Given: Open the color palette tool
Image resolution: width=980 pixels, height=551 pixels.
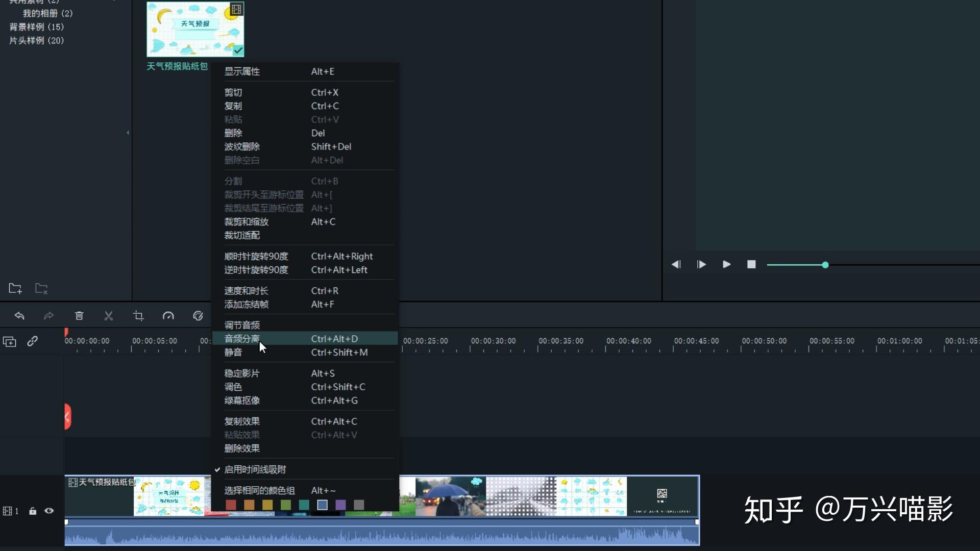Looking at the screenshot, I should [198, 316].
